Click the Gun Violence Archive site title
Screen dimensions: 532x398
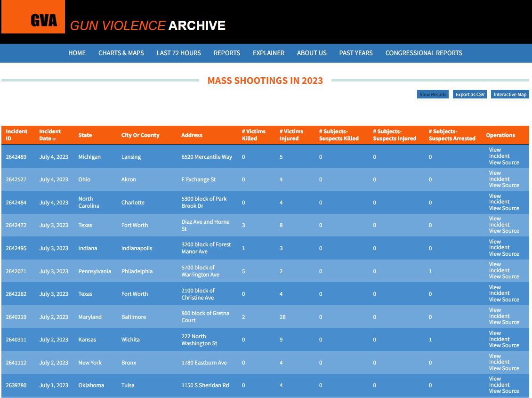coord(147,25)
